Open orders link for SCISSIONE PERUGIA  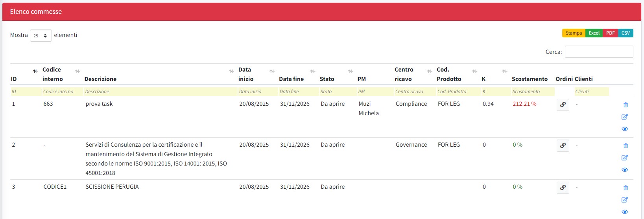(x=563, y=188)
